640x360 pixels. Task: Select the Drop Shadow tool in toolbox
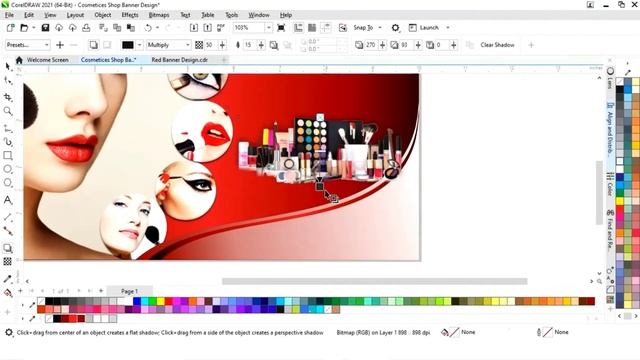tap(8, 248)
